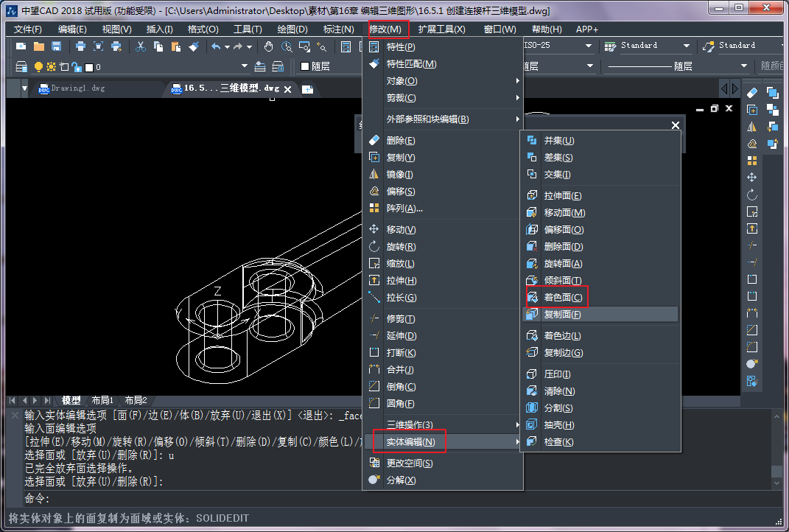789x532 pixels.
Task: Activate the Move tool in the modify toolbar
Action: (x=753, y=177)
